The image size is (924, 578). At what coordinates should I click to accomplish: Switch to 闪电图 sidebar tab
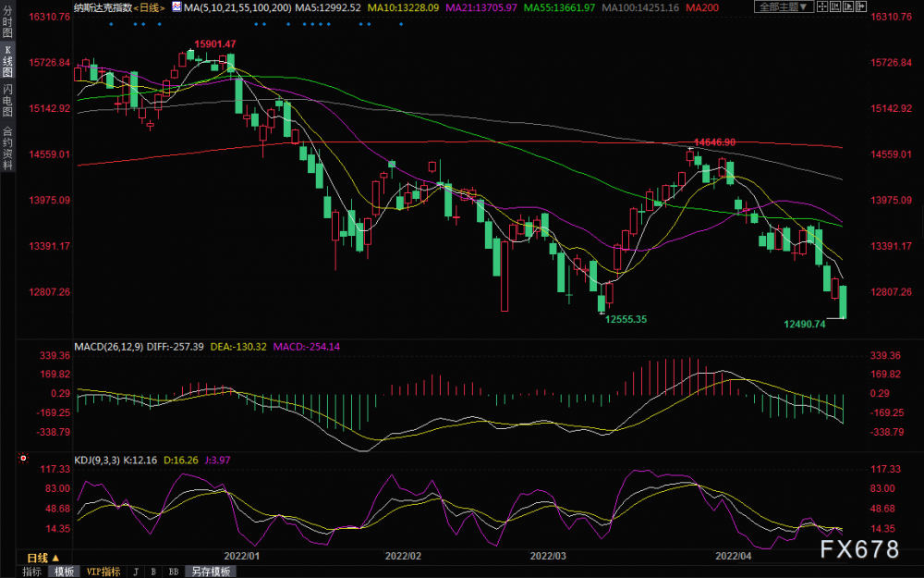pyautogui.click(x=7, y=101)
